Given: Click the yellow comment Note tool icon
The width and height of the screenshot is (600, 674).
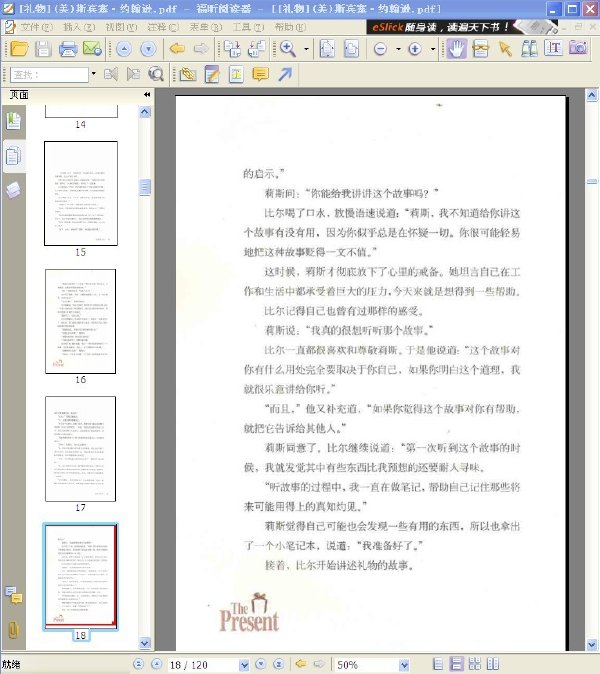Looking at the screenshot, I should (x=260, y=75).
